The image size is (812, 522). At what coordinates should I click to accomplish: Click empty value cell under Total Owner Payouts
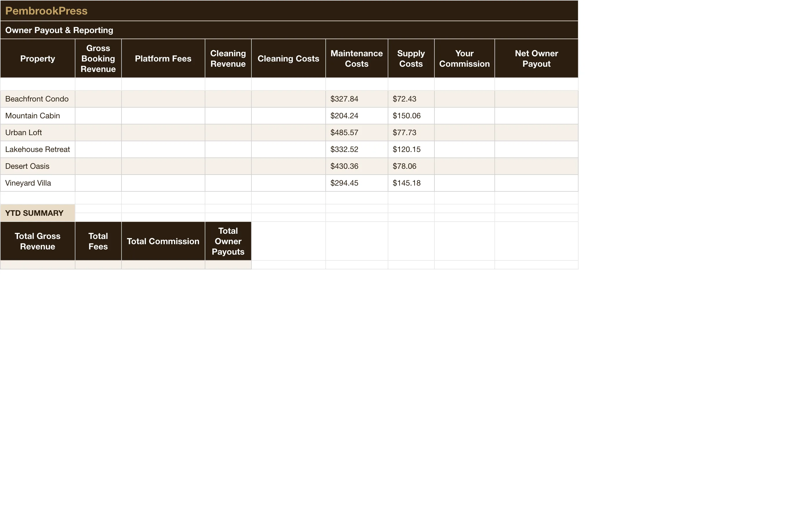(x=228, y=265)
